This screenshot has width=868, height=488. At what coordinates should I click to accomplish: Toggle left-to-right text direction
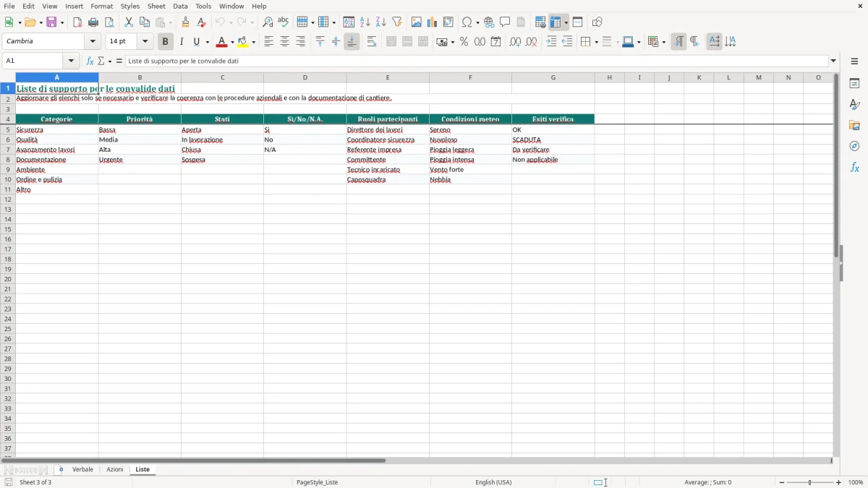pos(678,42)
